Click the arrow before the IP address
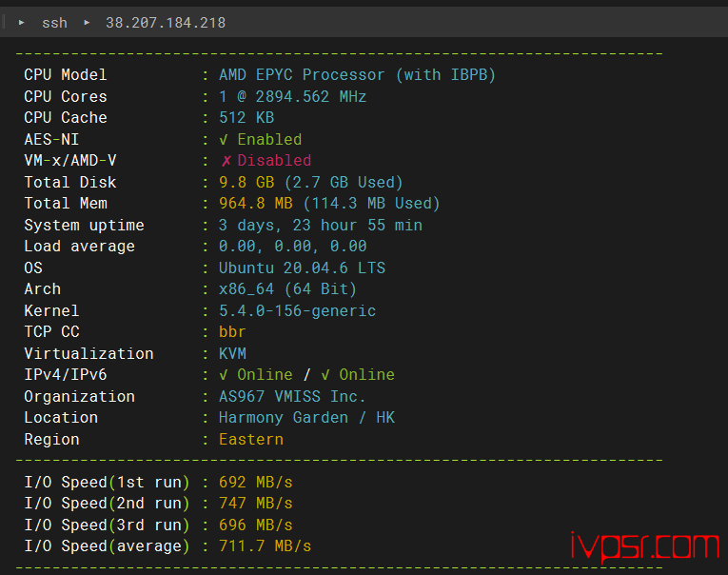This screenshot has width=728, height=575. pos(87,22)
